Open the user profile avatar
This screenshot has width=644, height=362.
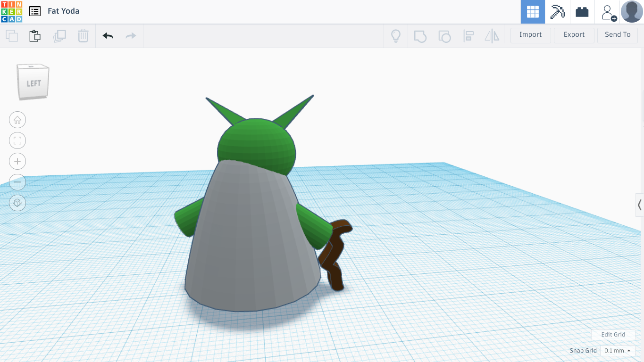(632, 11)
